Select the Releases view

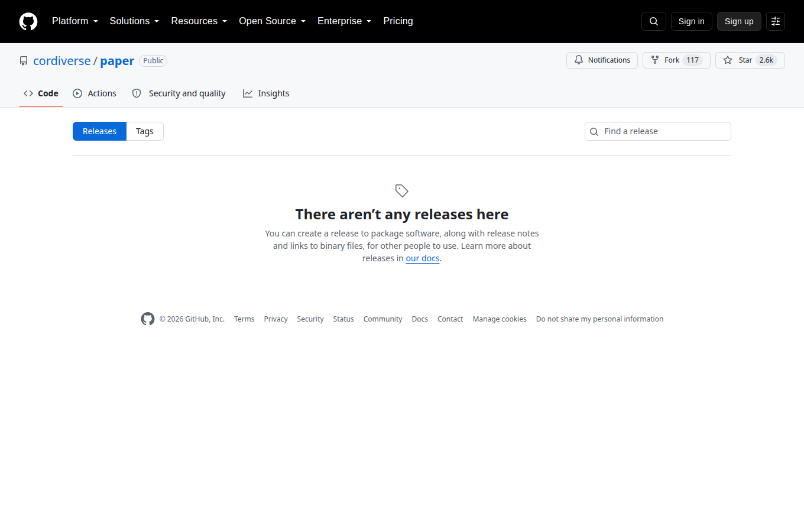click(x=99, y=131)
